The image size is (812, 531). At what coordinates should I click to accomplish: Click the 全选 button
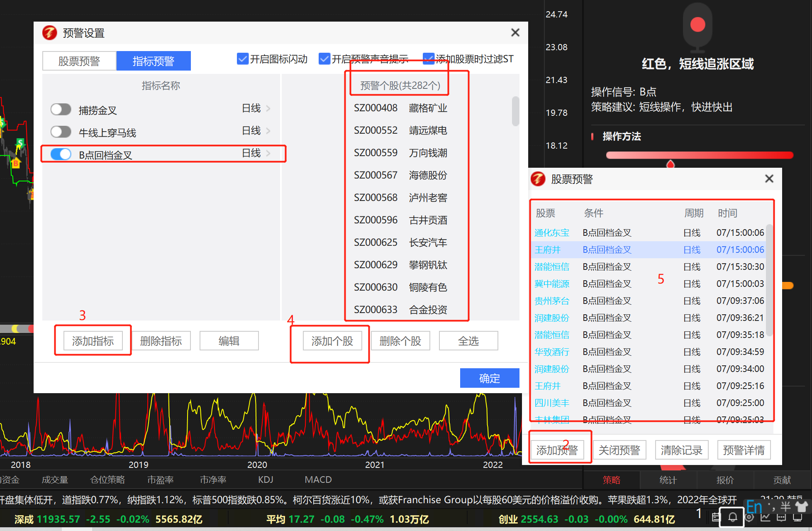[x=468, y=341]
